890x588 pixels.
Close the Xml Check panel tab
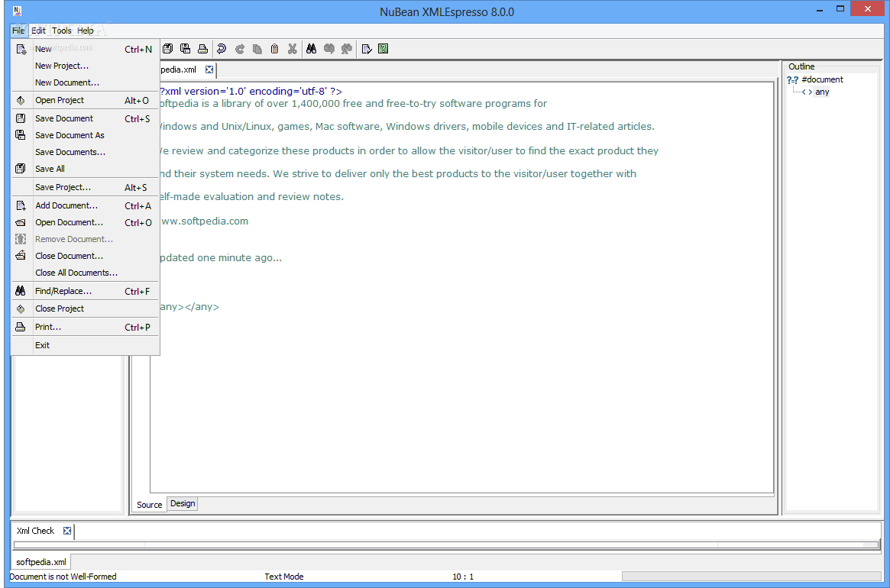(67, 531)
